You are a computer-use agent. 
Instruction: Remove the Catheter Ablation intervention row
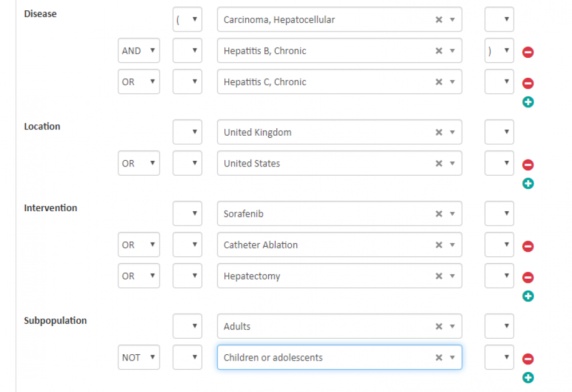coord(528,247)
